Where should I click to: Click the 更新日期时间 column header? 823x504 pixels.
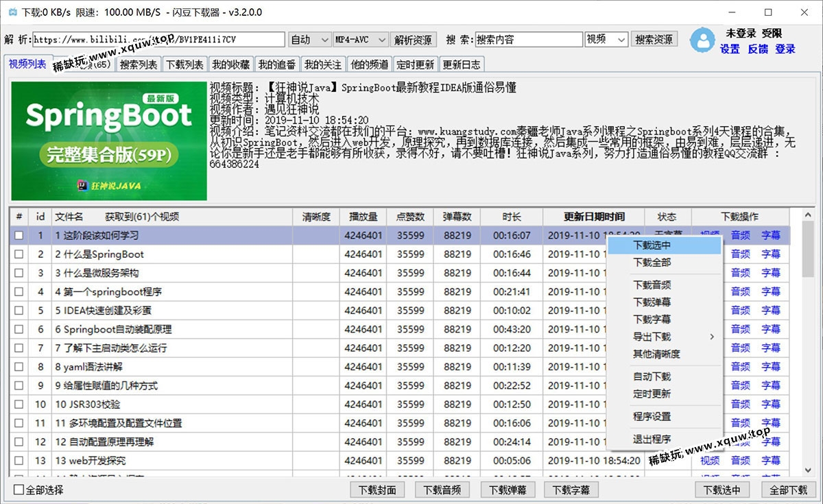point(594,217)
